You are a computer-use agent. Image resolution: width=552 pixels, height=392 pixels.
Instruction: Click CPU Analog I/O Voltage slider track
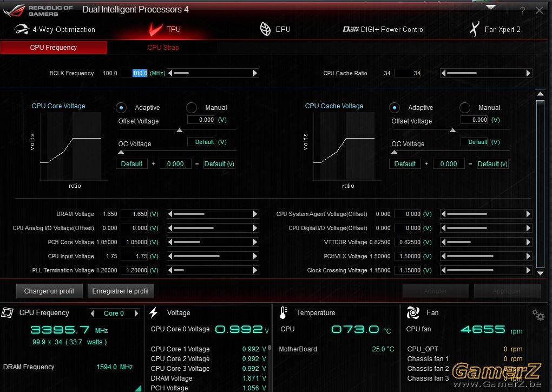point(213,228)
